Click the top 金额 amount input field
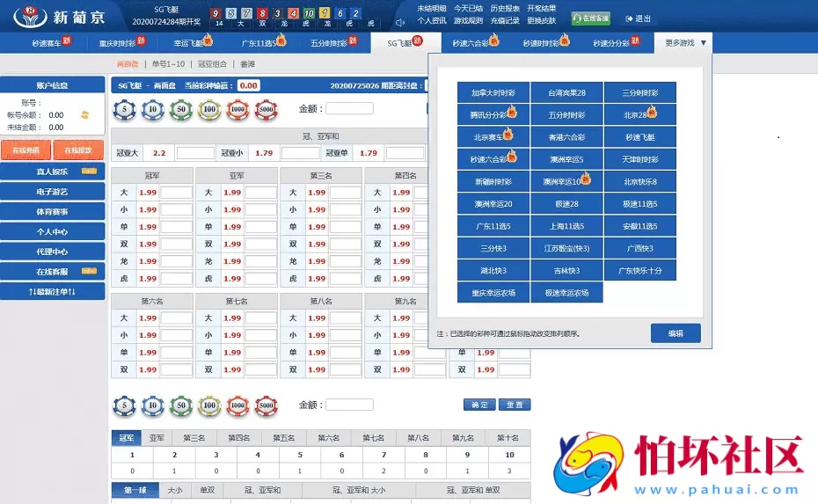Image resolution: width=818 pixels, height=504 pixels. (x=349, y=109)
